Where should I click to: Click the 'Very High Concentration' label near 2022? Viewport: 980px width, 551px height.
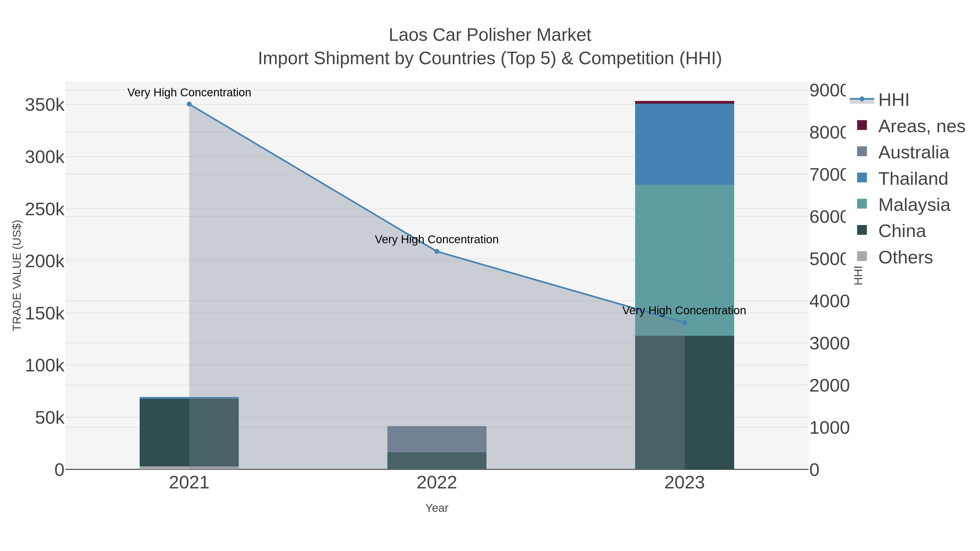tap(437, 239)
